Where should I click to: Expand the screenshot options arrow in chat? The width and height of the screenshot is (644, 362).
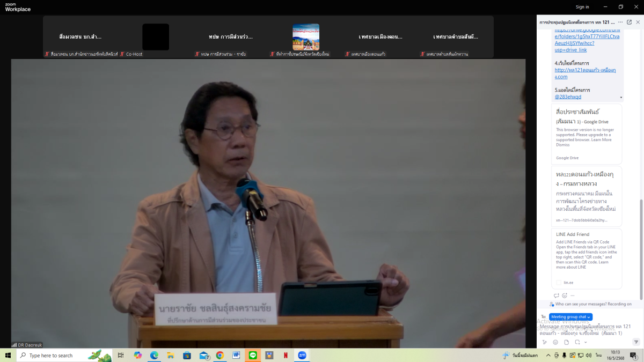click(x=586, y=342)
